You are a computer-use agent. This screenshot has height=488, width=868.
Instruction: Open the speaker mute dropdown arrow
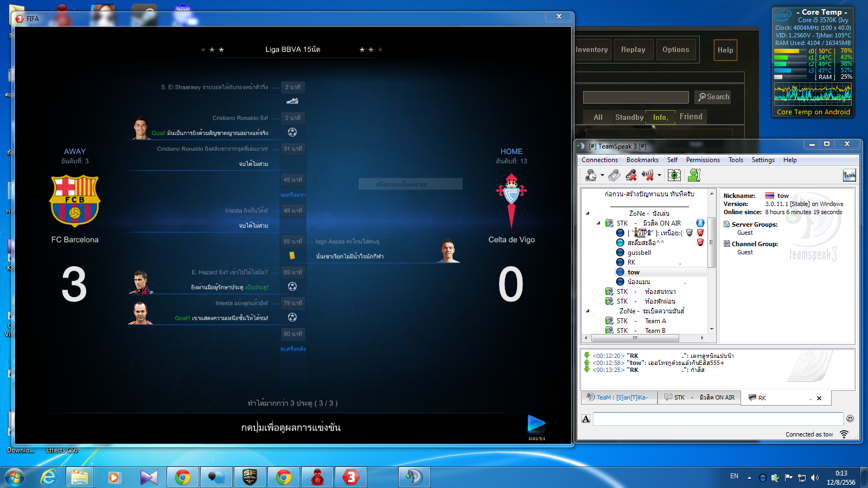coord(660,175)
